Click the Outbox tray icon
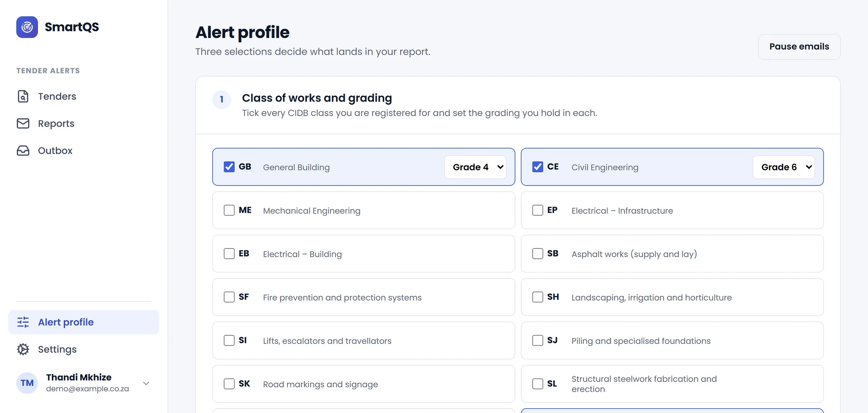 point(23,150)
